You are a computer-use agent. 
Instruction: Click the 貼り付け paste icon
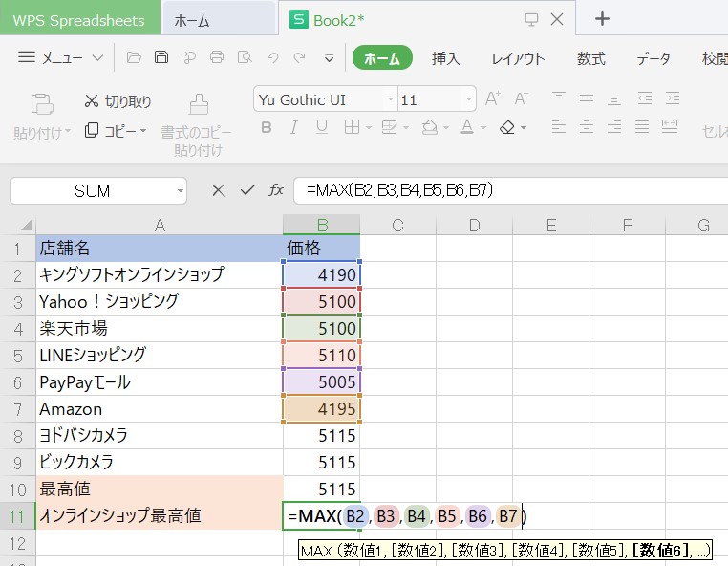(x=42, y=103)
